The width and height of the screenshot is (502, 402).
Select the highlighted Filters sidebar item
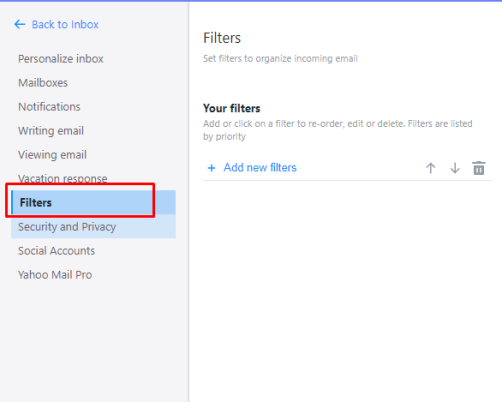coord(93,202)
